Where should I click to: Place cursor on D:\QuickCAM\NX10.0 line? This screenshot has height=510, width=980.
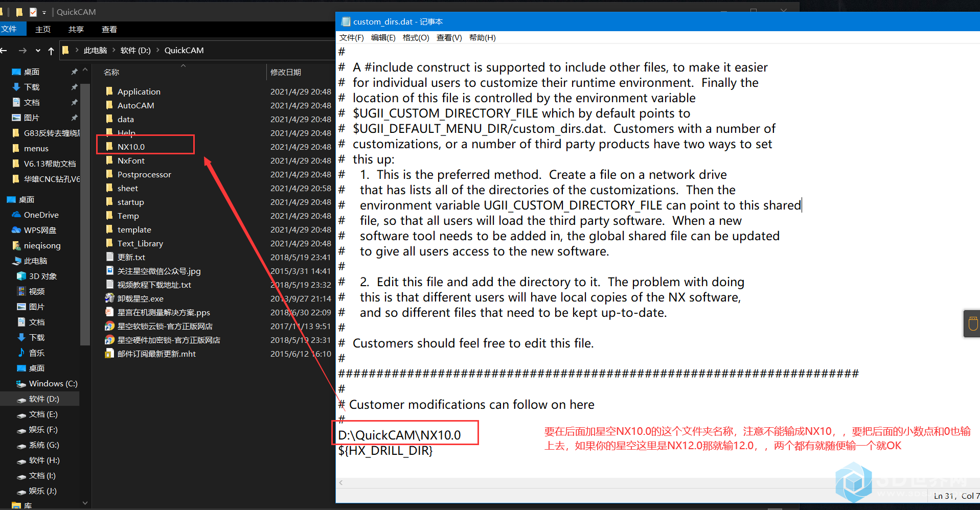point(399,435)
